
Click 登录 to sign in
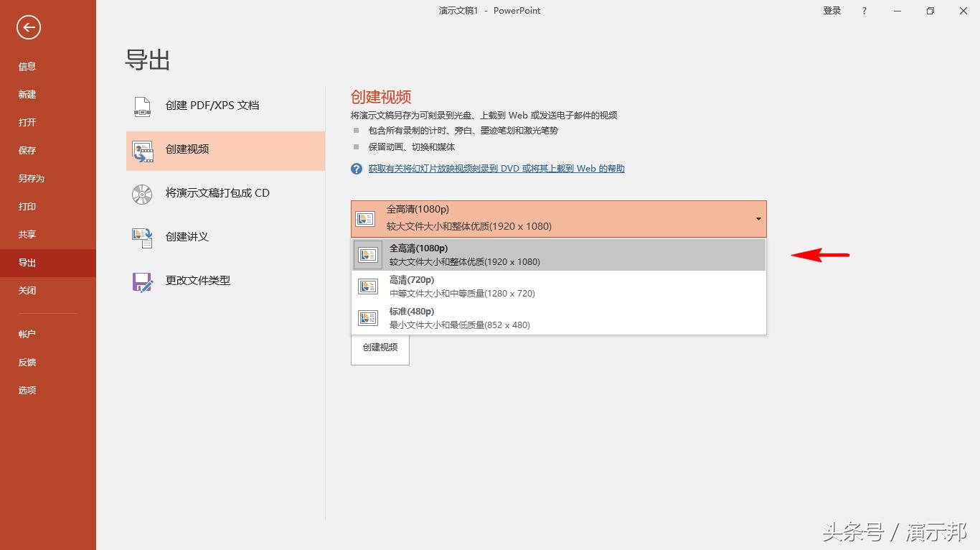click(831, 11)
